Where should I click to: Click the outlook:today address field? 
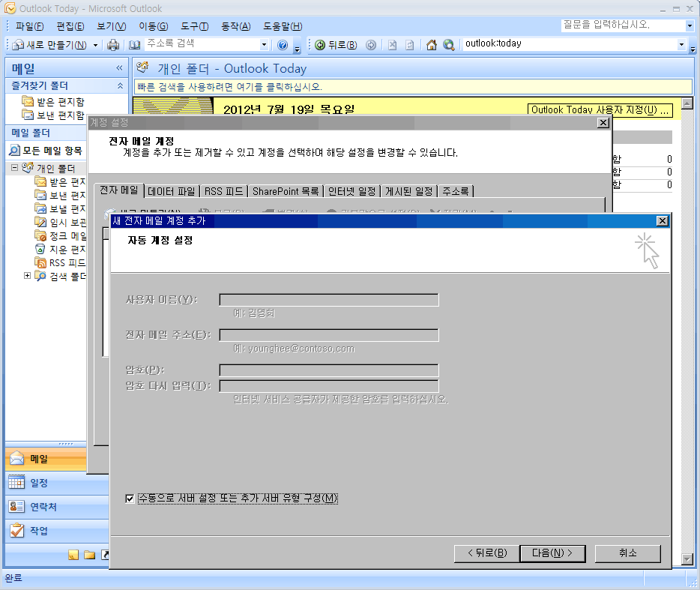click(570, 43)
